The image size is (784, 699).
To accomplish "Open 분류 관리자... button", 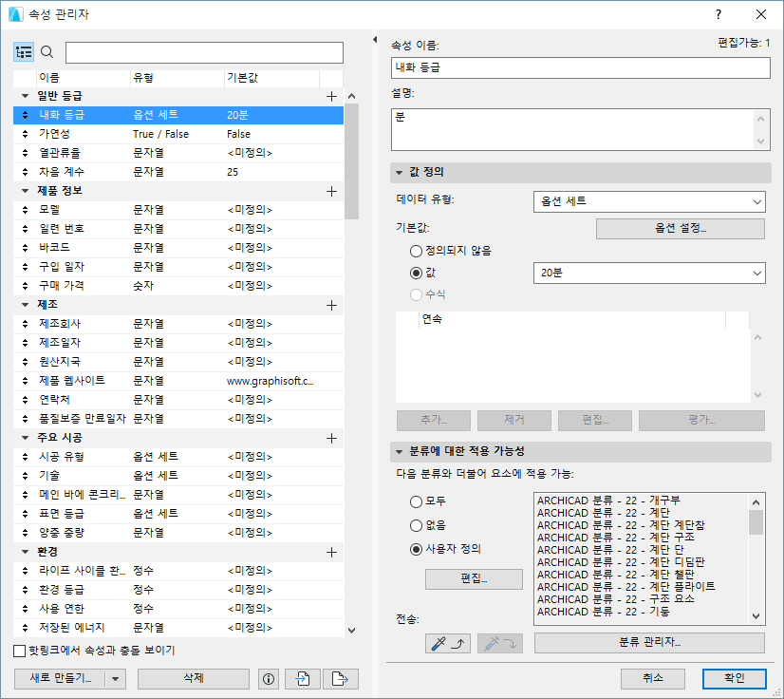I will [649, 642].
